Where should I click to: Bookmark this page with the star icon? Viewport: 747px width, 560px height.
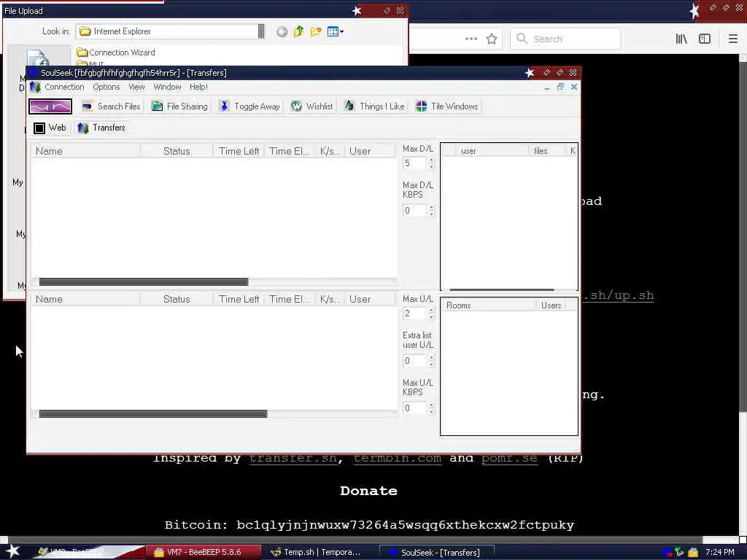pos(492,39)
